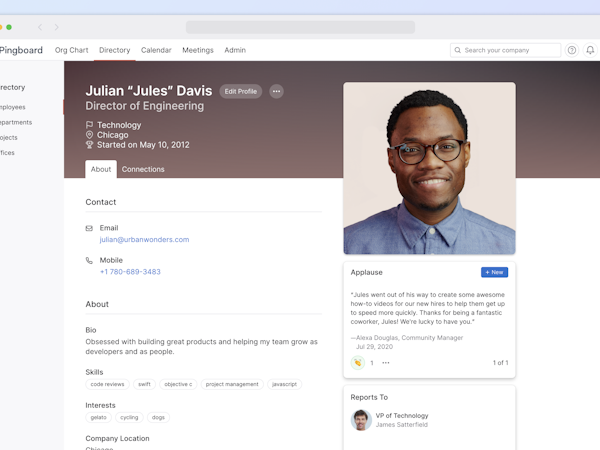Click the start date trophy icon

(89, 145)
